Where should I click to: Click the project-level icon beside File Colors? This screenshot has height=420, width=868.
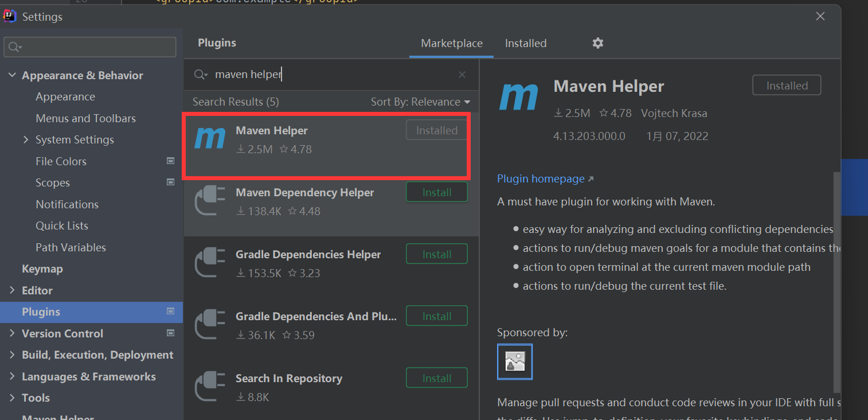pyautogui.click(x=170, y=161)
